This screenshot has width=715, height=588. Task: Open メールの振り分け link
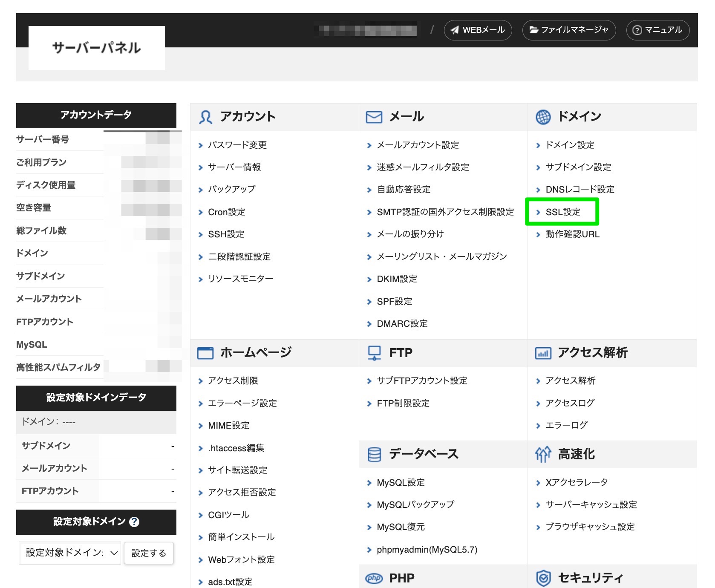pos(410,234)
